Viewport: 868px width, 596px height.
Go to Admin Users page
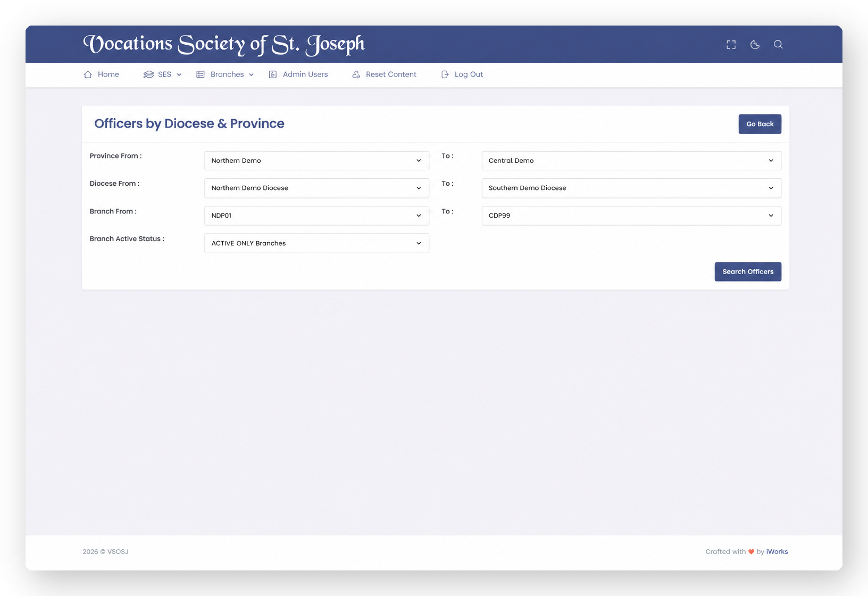click(x=298, y=74)
